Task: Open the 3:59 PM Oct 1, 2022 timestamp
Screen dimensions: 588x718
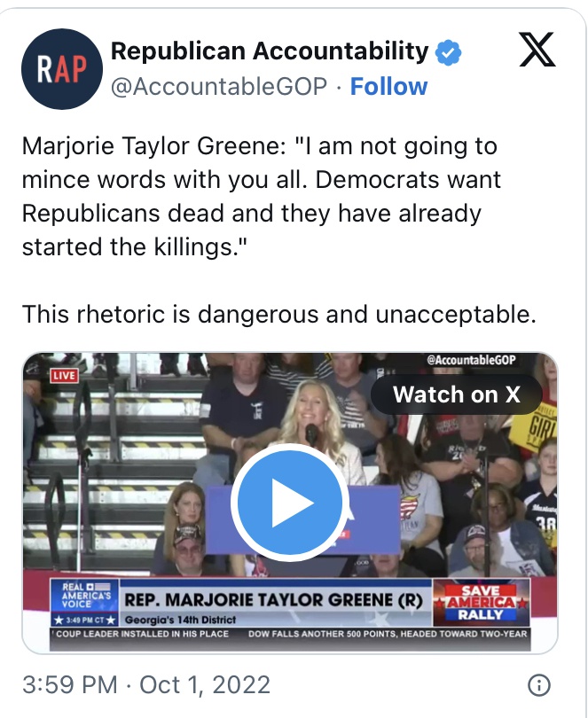Action: pos(146,685)
